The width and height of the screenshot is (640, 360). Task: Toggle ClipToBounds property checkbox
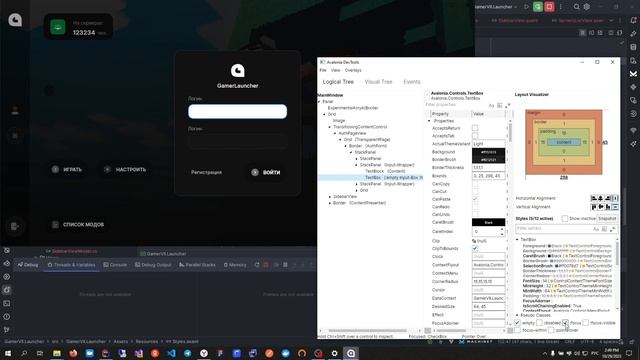coord(475,248)
